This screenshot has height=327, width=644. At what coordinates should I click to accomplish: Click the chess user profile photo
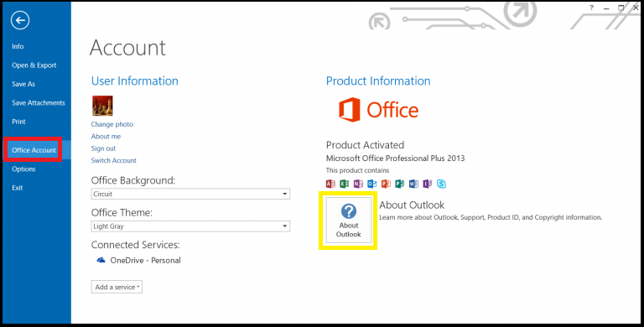[102, 106]
